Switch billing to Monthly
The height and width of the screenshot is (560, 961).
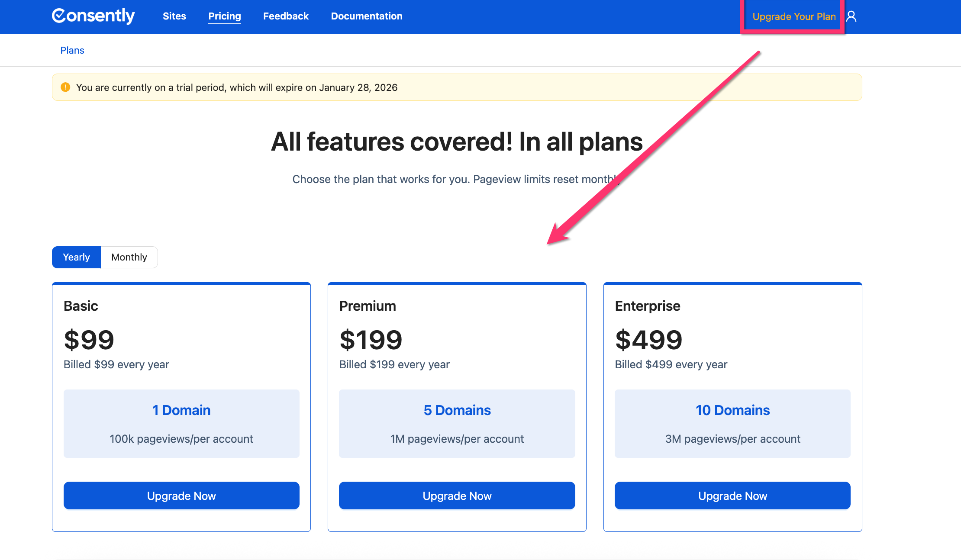(129, 257)
